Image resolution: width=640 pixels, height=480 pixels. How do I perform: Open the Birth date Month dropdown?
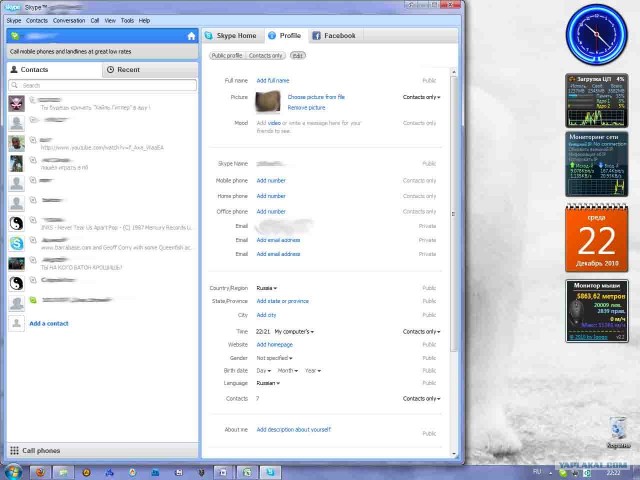click(x=287, y=371)
